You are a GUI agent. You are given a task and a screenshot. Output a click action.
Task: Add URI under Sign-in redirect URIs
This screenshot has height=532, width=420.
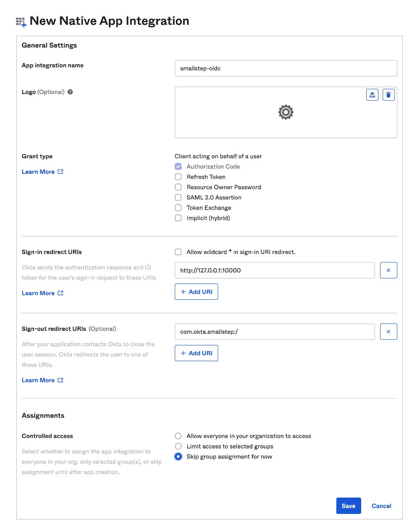pos(196,292)
